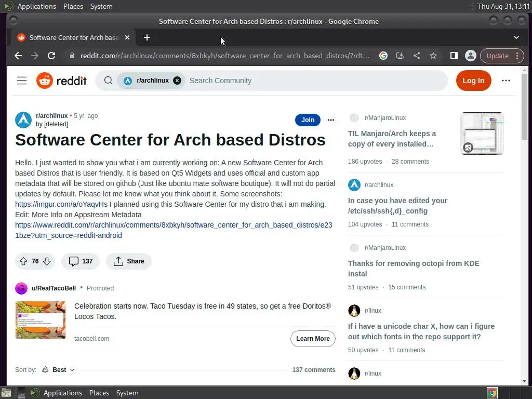Open ssh config related post
The height and width of the screenshot is (399, 532).
tap(397, 206)
